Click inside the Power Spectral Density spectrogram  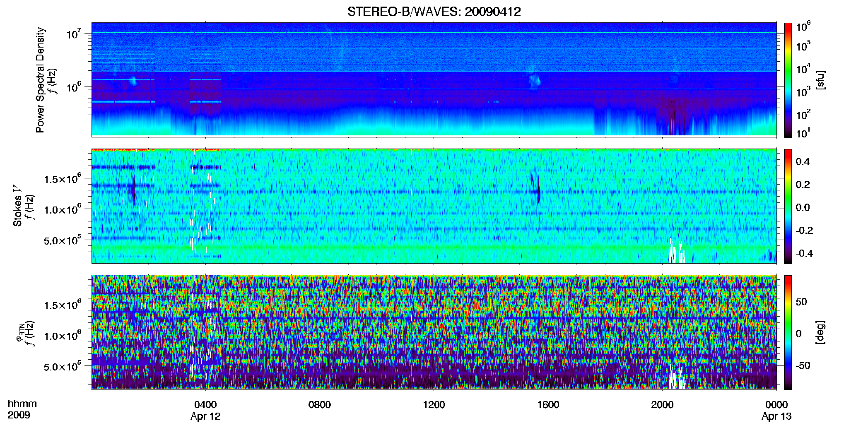434,79
